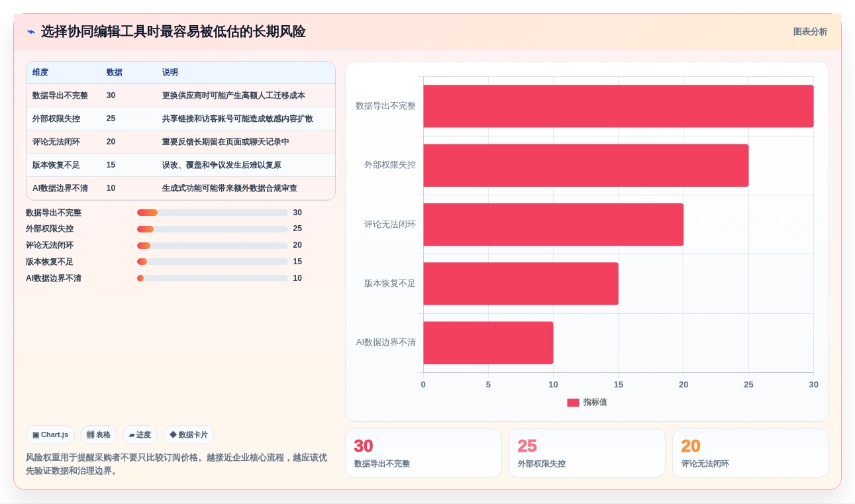Select the 表格 tag chip

(99, 435)
